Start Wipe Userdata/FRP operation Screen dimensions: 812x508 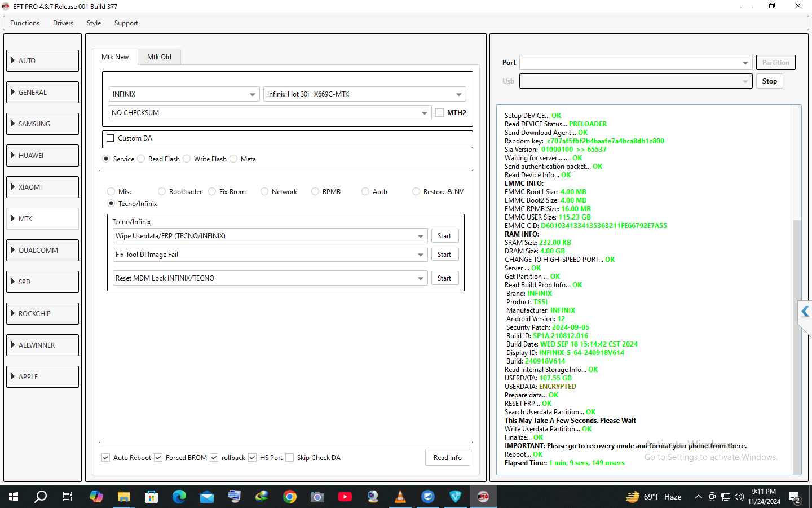(x=444, y=236)
